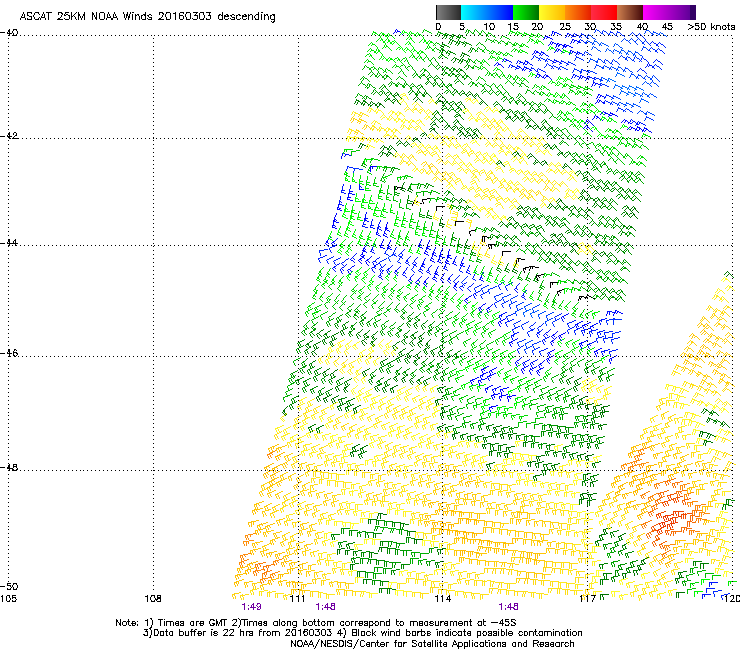740x650 pixels.
Task: Click the '45' legend scale label
Action: pos(667,27)
